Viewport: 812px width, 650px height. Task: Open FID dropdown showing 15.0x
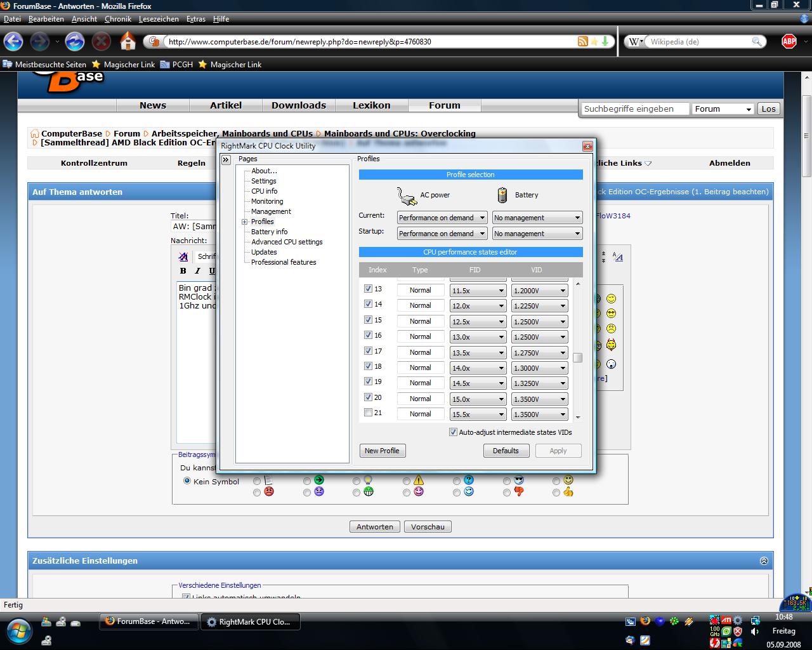click(478, 399)
